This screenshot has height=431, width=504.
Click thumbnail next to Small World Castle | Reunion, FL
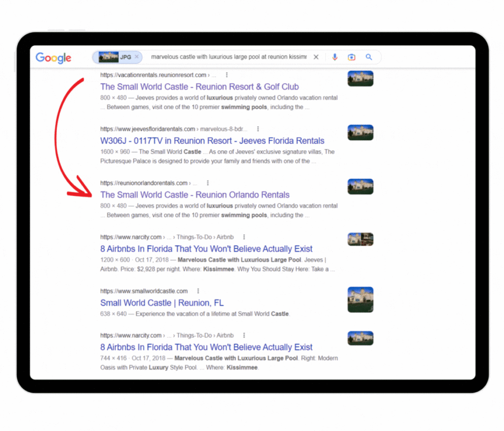[x=360, y=299]
